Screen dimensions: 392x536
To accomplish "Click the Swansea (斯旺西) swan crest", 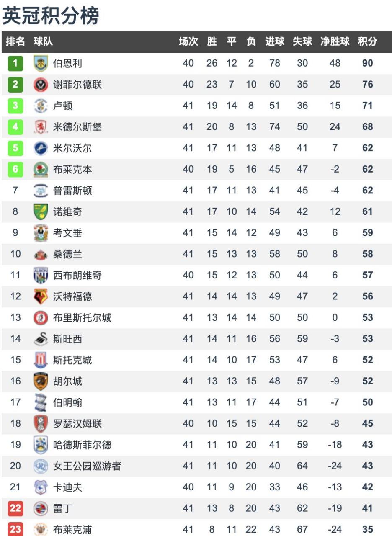I will pos(41,339).
